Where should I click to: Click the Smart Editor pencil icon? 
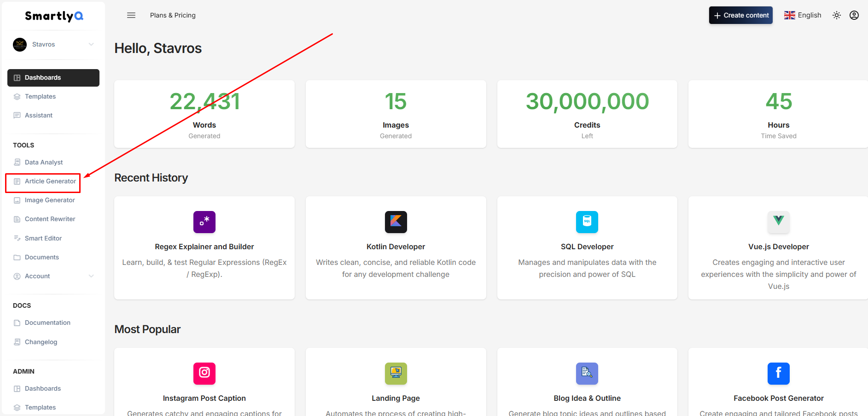pyautogui.click(x=17, y=238)
